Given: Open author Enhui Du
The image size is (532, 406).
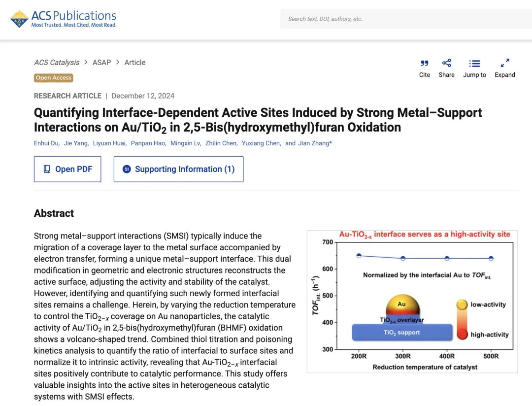Looking at the screenshot, I should (x=46, y=143).
